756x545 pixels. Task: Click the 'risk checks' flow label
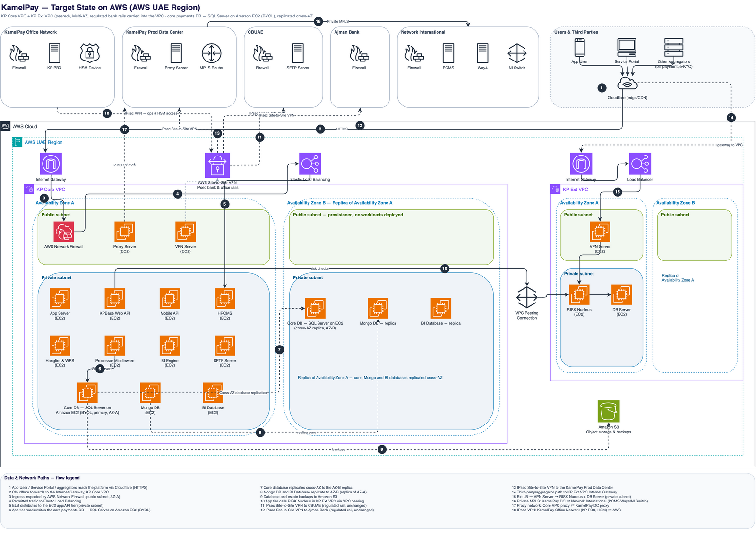pos(320,268)
